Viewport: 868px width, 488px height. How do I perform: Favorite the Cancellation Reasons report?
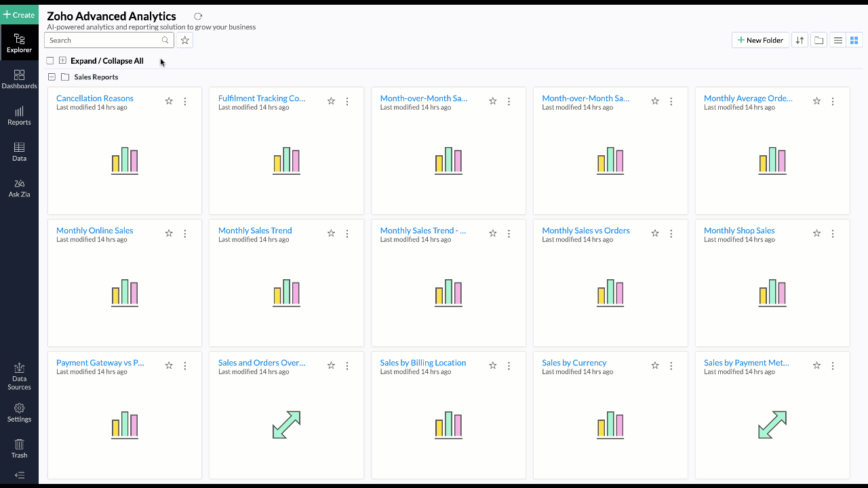click(x=169, y=102)
